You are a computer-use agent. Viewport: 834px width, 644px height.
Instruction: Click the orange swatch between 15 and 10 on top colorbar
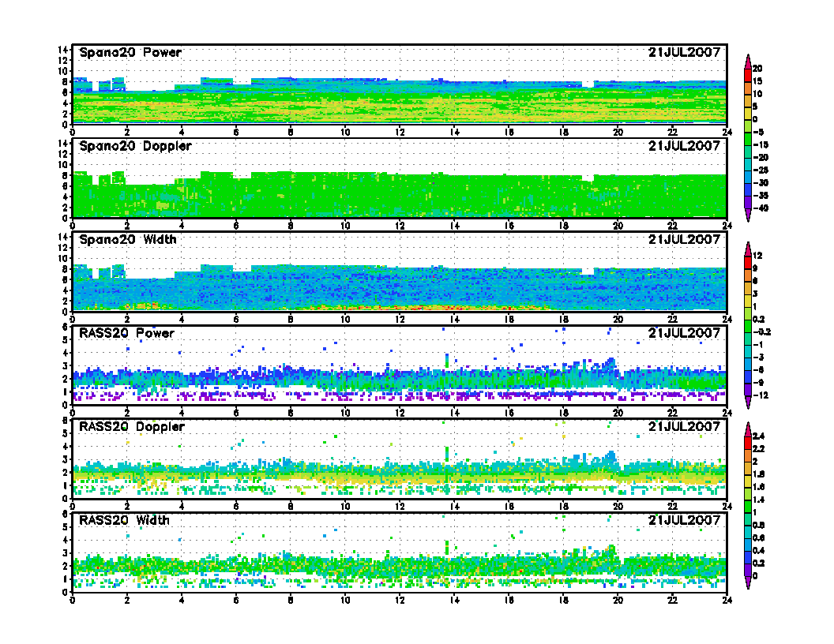coord(748,88)
